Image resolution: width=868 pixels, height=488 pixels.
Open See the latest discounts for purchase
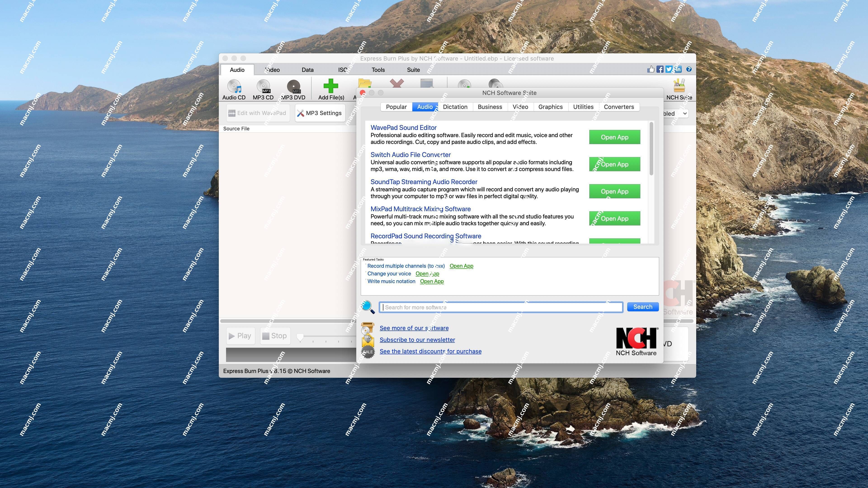(430, 351)
